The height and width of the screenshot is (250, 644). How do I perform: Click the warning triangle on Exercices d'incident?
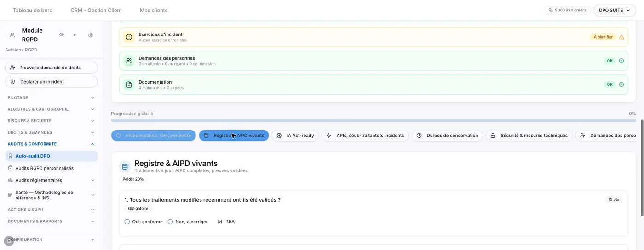point(621,37)
